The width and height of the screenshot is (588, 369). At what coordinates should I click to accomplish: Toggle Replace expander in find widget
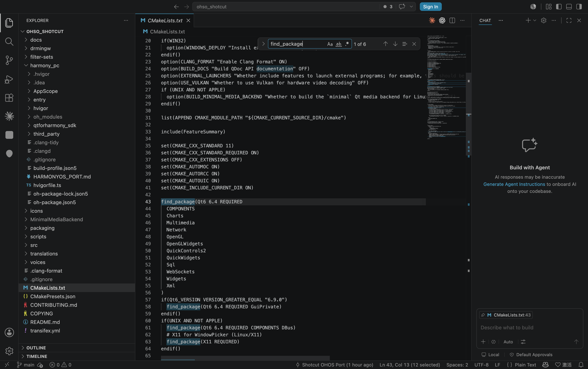(263, 44)
